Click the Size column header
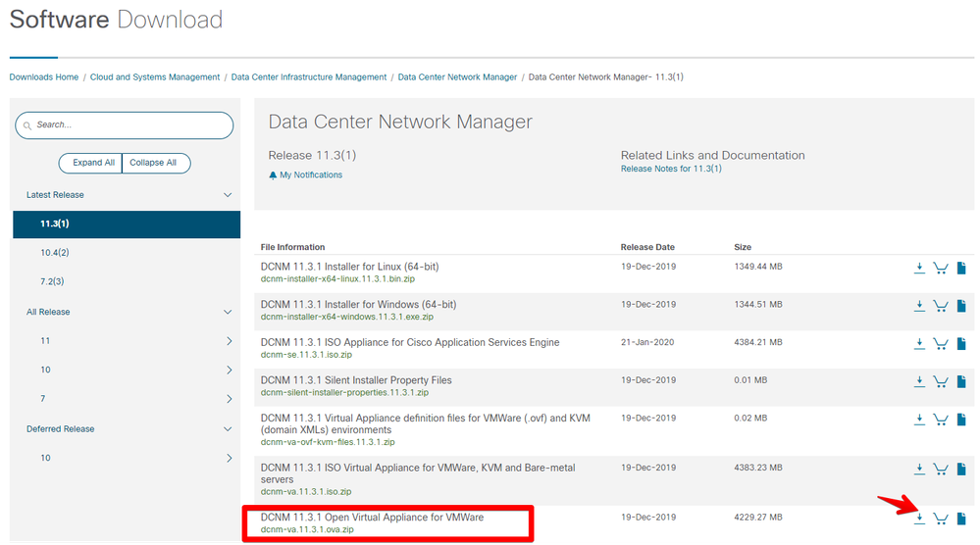 coord(743,247)
